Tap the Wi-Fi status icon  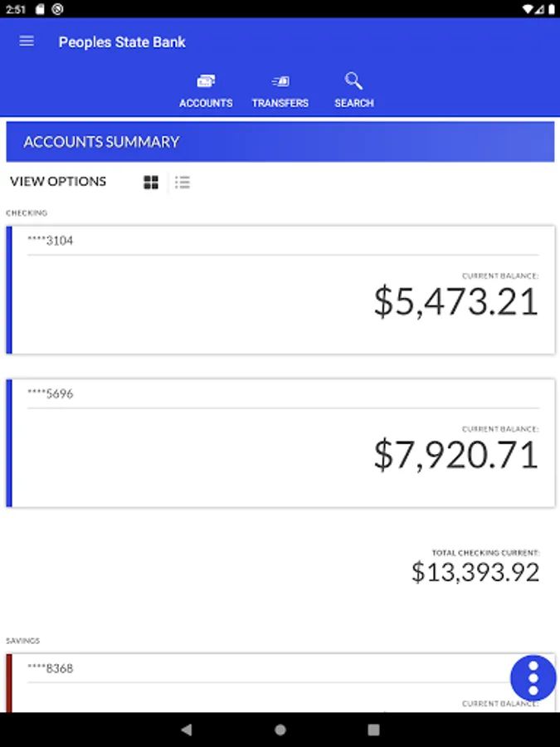[x=527, y=9]
